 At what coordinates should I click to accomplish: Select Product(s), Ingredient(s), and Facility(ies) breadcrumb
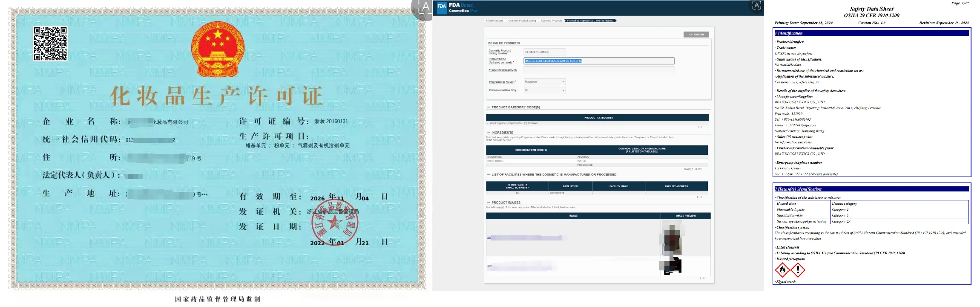point(590,20)
